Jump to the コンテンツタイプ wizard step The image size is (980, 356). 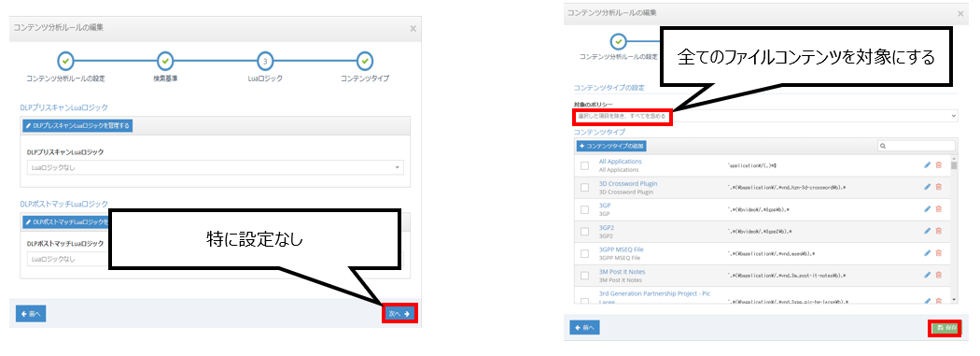coord(366,62)
